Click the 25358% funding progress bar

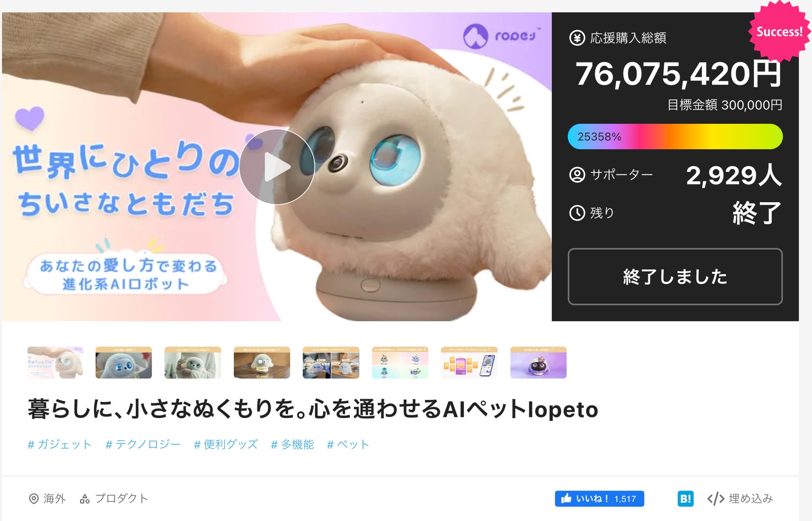[675, 136]
